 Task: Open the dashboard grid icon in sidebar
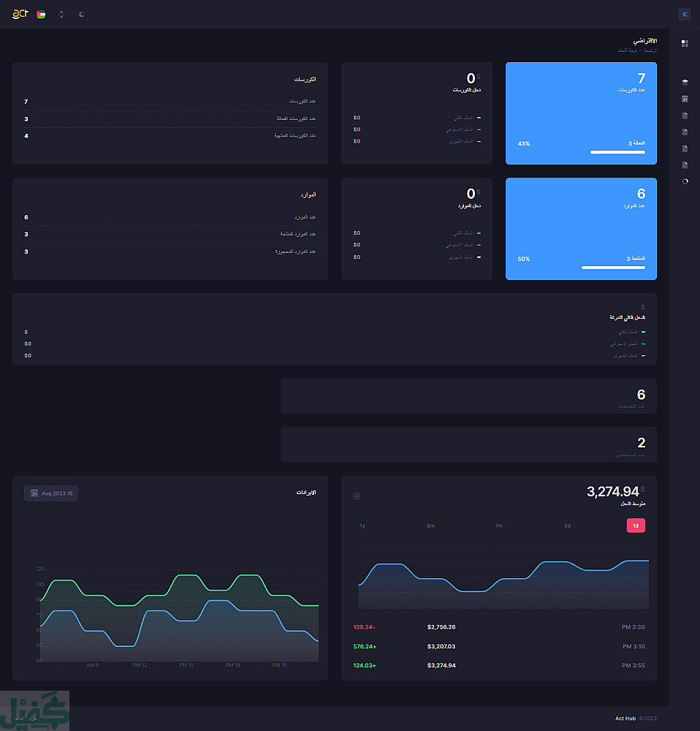coord(685,43)
